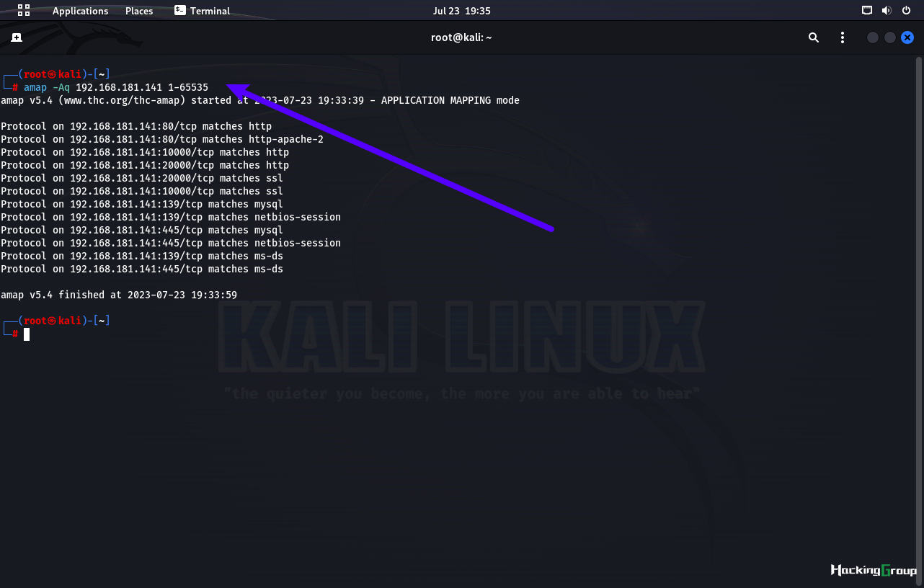Maximize the terminal window
This screenshot has width=924, height=588.
[890, 37]
